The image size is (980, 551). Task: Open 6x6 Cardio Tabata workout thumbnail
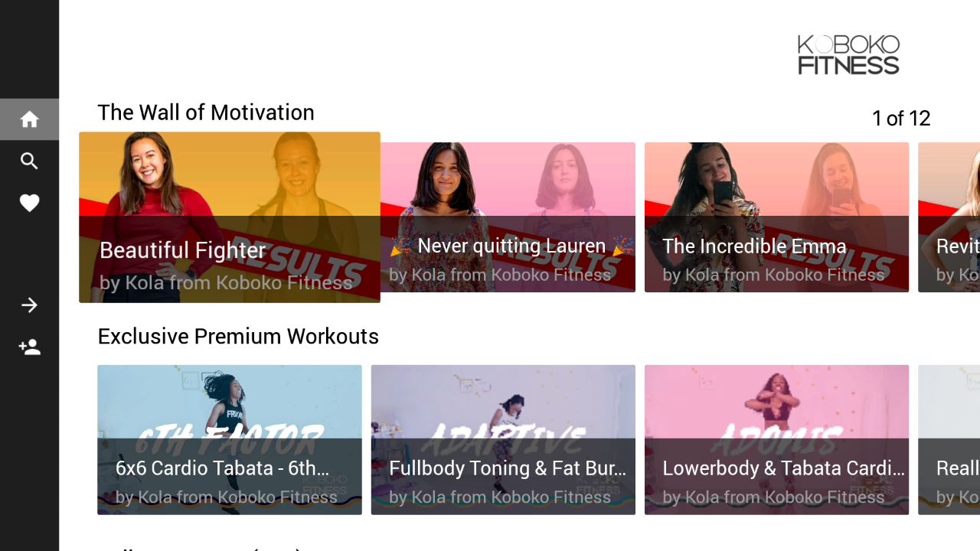(230, 440)
